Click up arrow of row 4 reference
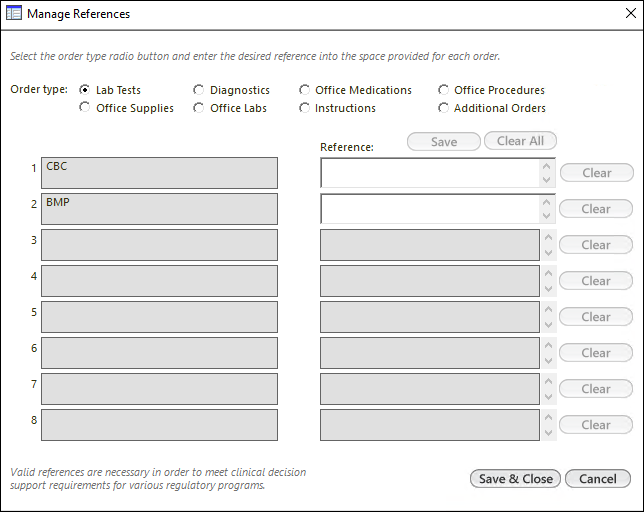 coord(548,273)
